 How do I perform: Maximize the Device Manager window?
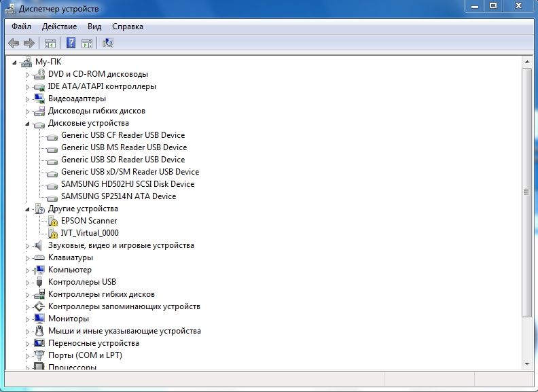coord(493,6)
